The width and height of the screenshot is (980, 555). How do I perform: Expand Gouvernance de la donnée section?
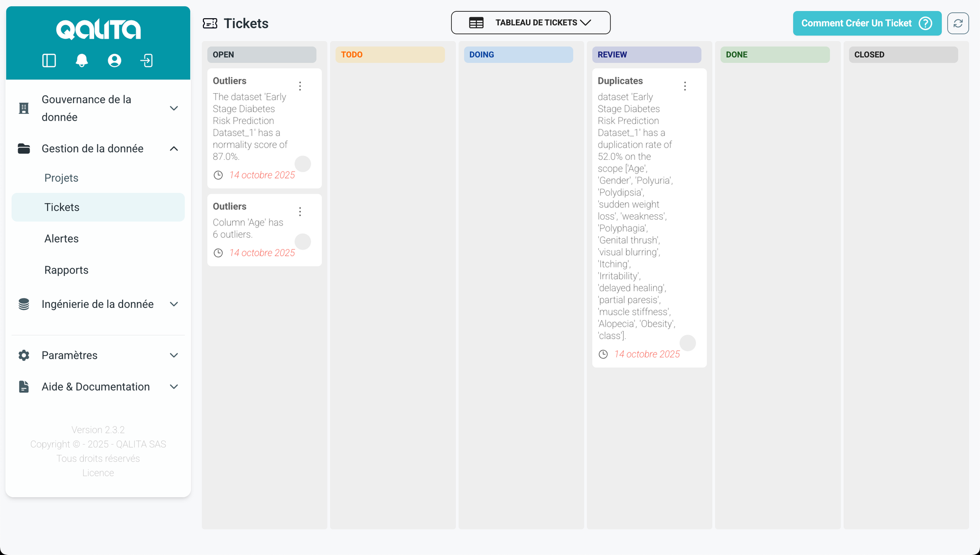[x=173, y=108]
